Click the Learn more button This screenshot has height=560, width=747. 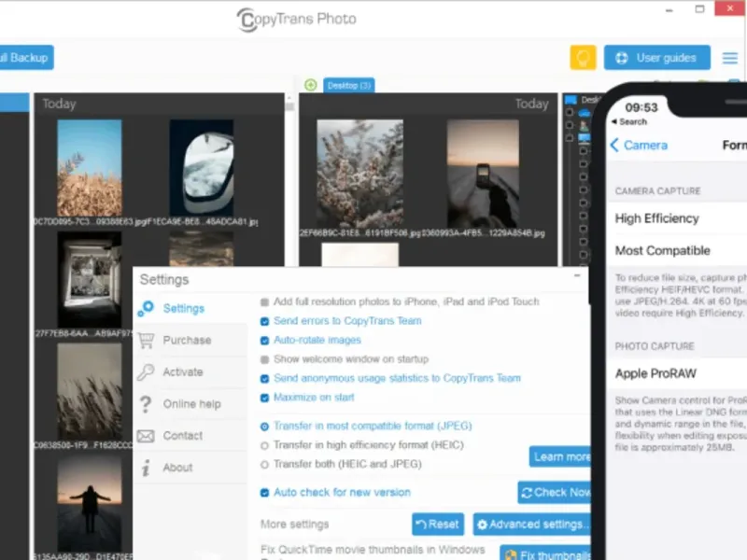[x=559, y=456]
